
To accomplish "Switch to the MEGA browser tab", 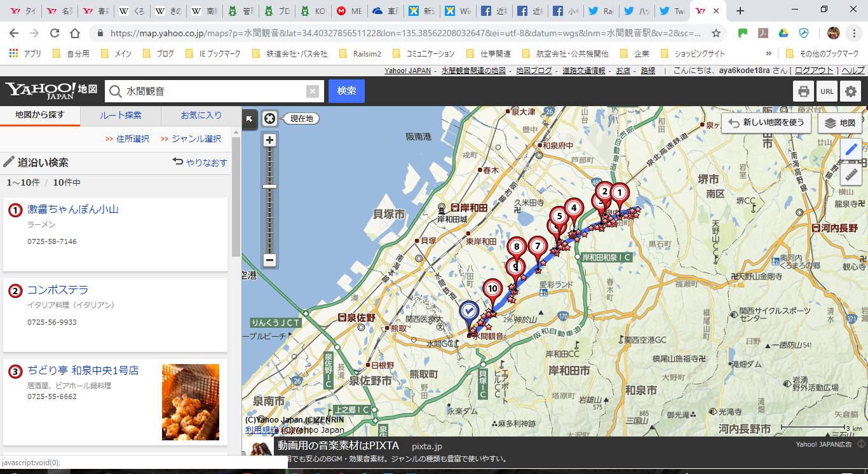I will (349, 11).
